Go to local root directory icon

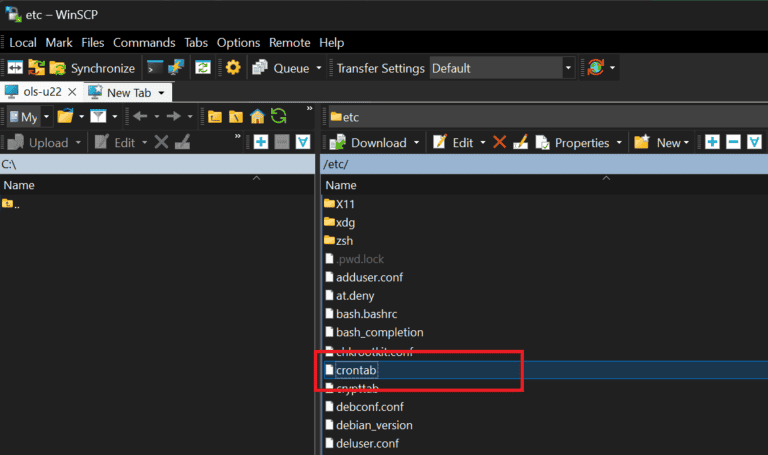tap(236, 117)
